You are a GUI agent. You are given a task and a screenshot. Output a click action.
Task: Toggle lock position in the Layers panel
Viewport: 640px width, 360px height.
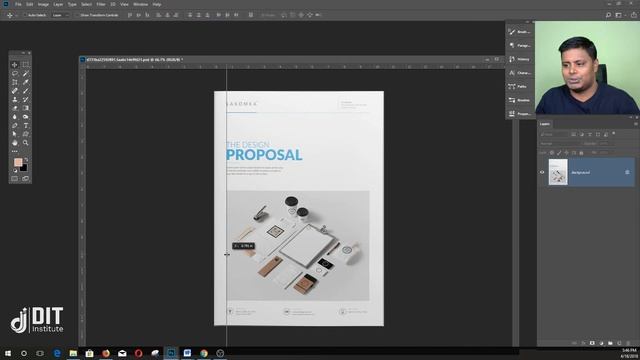pyautogui.click(x=567, y=153)
